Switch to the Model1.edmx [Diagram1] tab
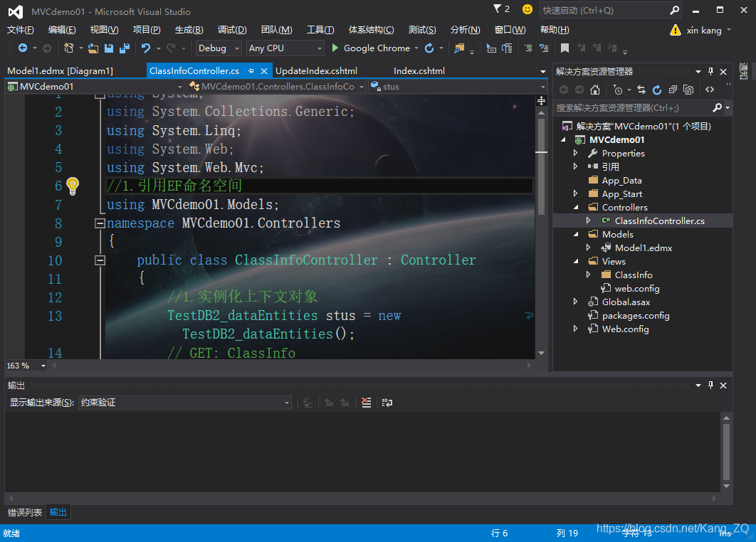Viewport: 756px width, 542px height. [61, 71]
